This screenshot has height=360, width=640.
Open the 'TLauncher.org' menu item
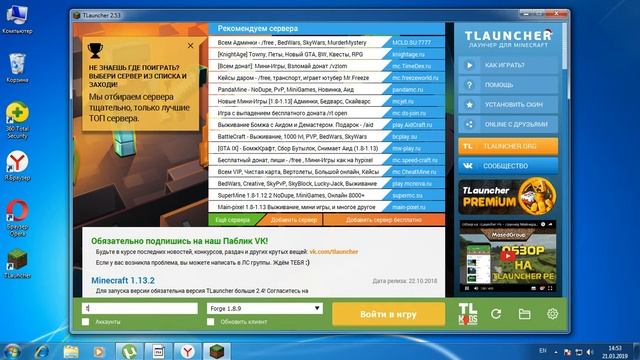tap(508, 146)
